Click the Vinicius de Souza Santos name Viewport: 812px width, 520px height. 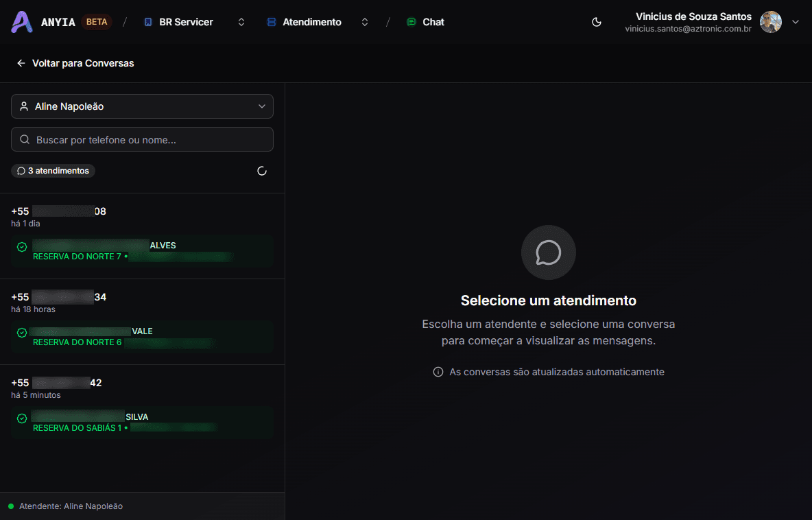coord(693,16)
